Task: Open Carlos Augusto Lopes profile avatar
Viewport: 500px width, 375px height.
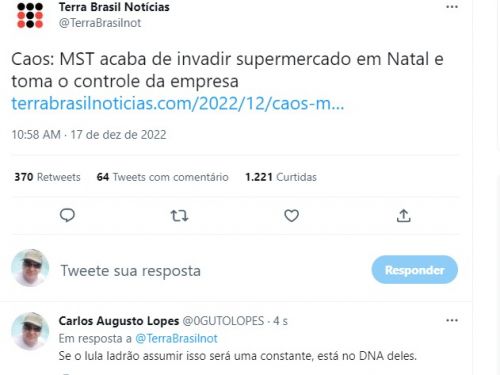Action: 30,331
